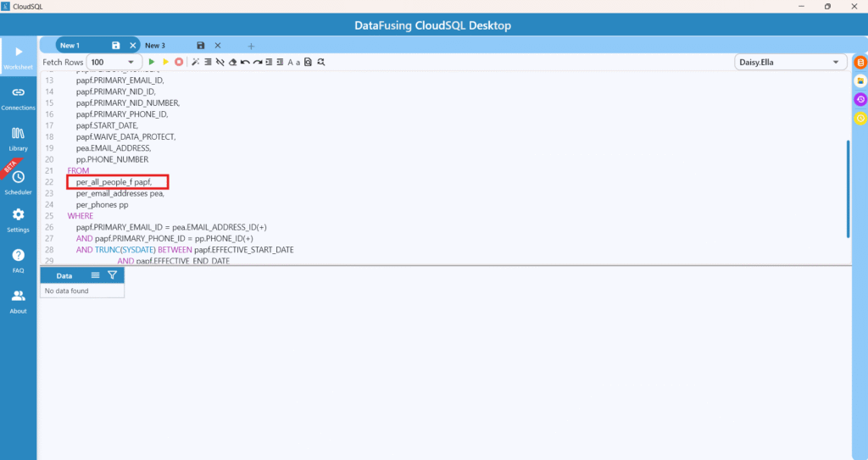This screenshot has width=868, height=460.
Task: Open the results column menu icon
Action: [95, 275]
